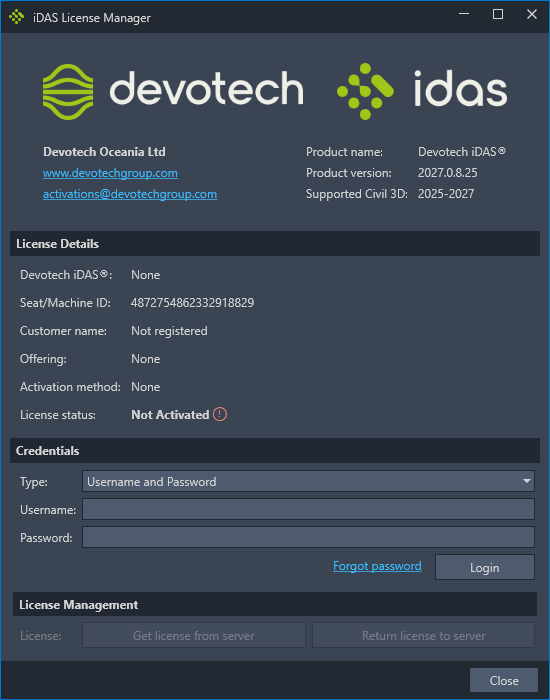The height and width of the screenshot is (700, 550).
Task: Select the Seat/Machine ID number 4872754862332918829
Action: click(x=192, y=303)
